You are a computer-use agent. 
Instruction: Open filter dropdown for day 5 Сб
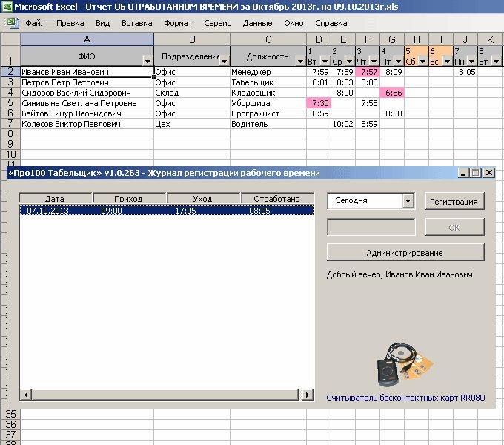[x=423, y=61]
